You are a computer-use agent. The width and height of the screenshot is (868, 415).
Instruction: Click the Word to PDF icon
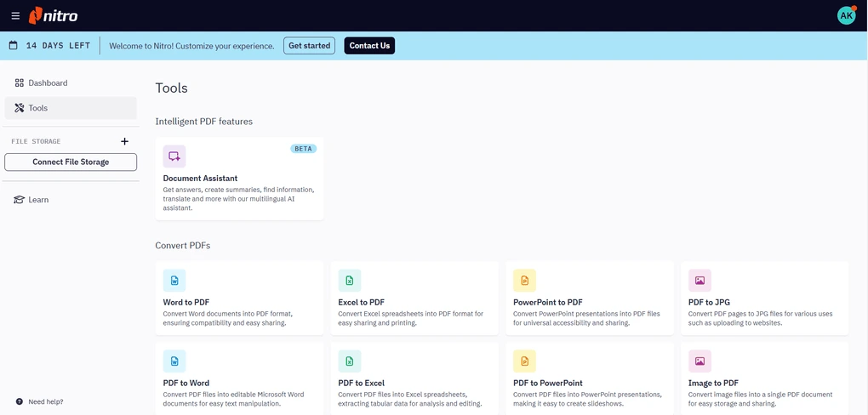click(174, 281)
